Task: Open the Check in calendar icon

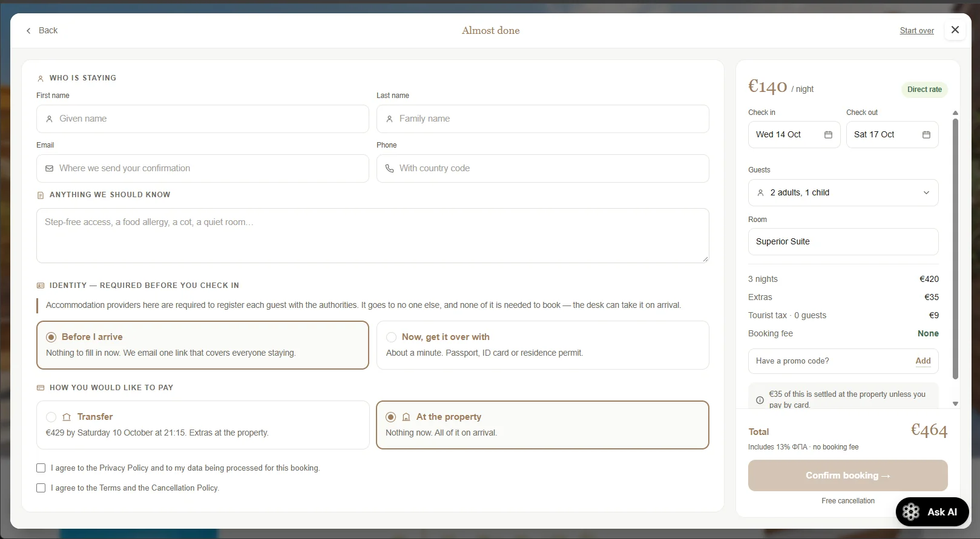Action: (x=828, y=134)
